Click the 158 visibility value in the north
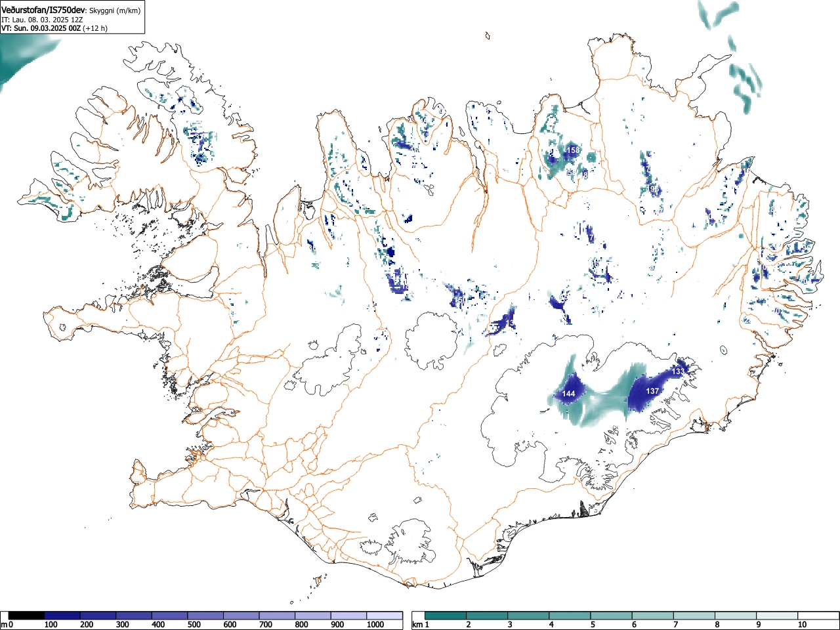 (x=573, y=150)
